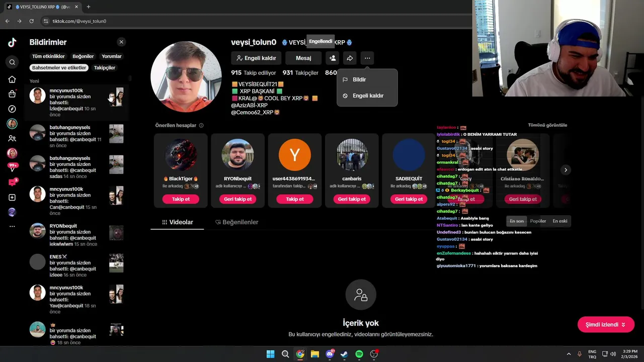This screenshot has height=362, width=644.
Task: Select the Tüm etkinlikler filter
Action: point(48,56)
